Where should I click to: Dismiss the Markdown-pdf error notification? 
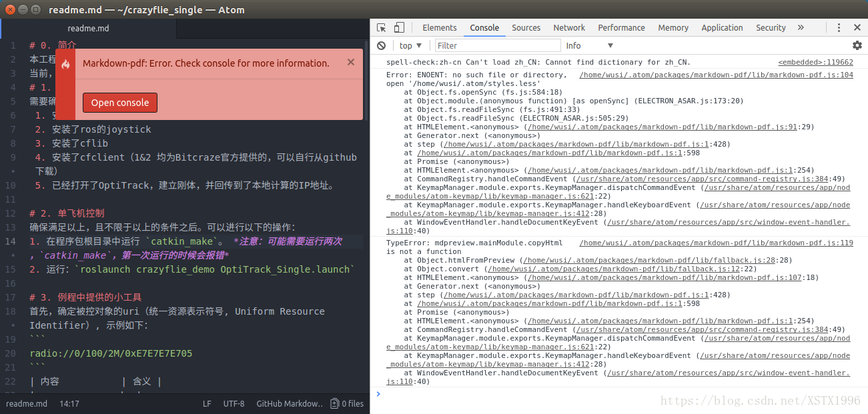[x=351, y=62]
